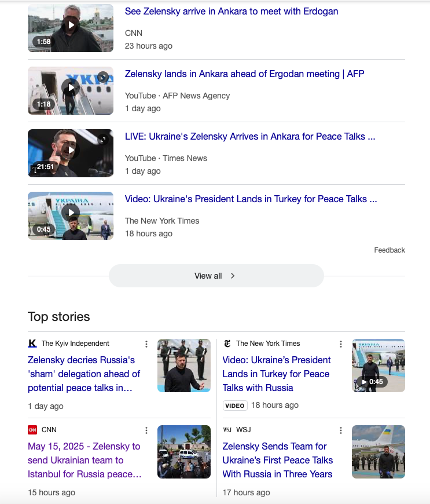This screenshot has height=504, width=430.
Task: Open 'LIVE: Ukraine's Zelensky Arrives' video link
Action: click(250, 137)
